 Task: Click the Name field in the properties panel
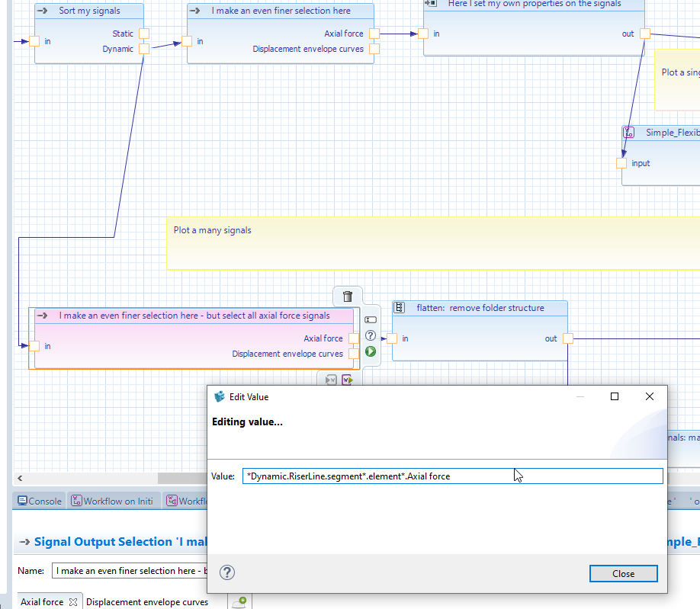coord(130,571)
